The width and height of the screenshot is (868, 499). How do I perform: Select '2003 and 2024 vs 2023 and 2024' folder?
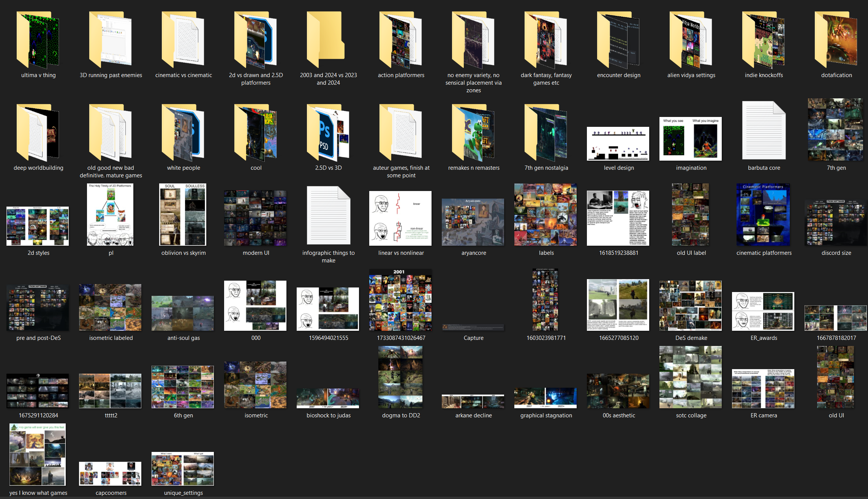(326, 39)
